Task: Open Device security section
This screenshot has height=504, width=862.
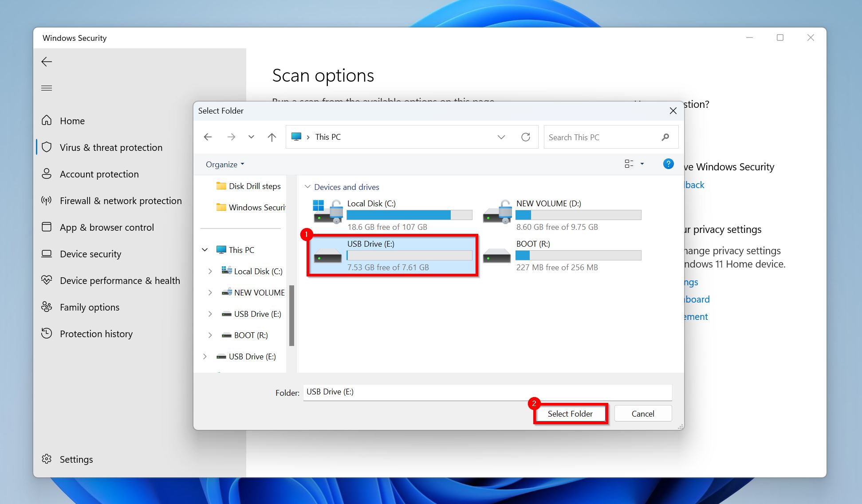Action: pyautogui.click(x=91, y=254)
